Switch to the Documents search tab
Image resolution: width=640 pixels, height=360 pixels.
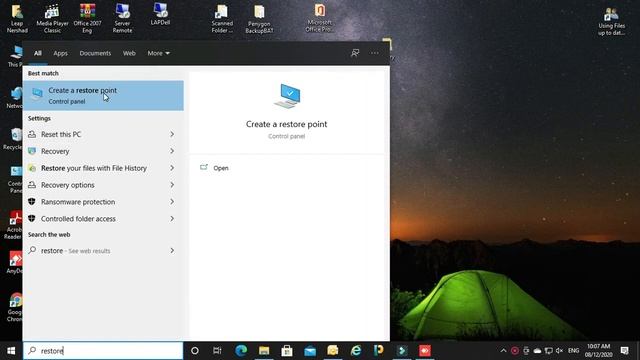coord(95,53)
